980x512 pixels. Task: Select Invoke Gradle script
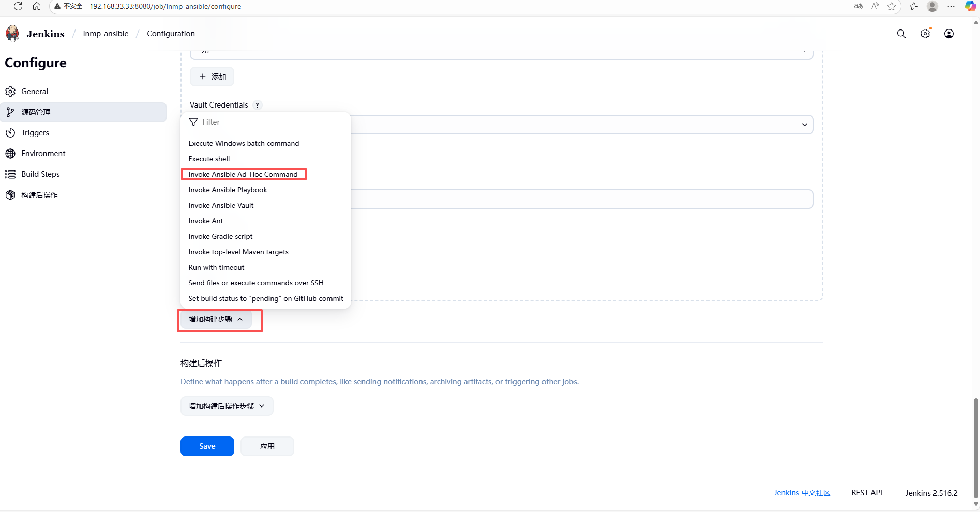tap(265, 236)
